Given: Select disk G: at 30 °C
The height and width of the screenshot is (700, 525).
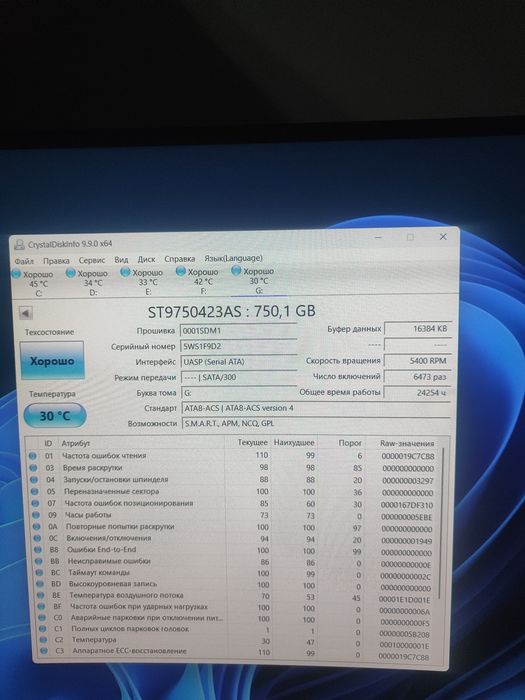Looking at the screenshot, I should [x=254, y=280].
